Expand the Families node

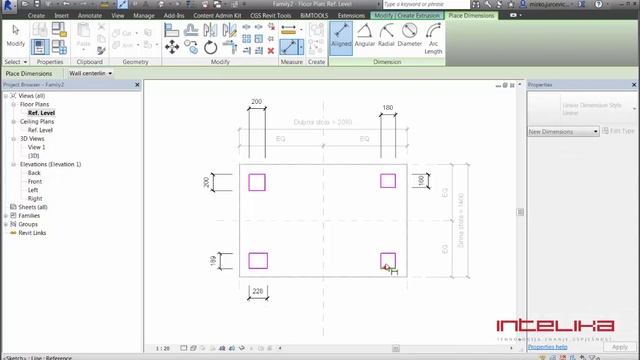pos(6,216)
